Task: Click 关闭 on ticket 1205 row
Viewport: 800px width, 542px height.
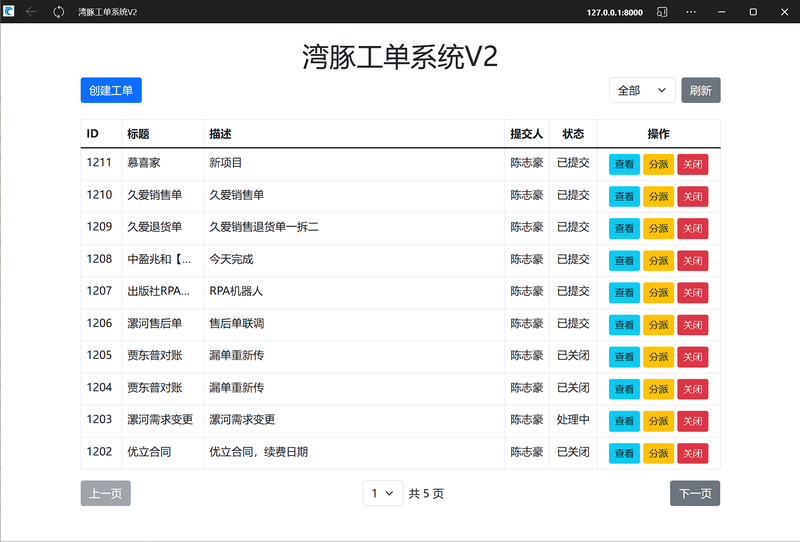Action: (x=692, y=357)
